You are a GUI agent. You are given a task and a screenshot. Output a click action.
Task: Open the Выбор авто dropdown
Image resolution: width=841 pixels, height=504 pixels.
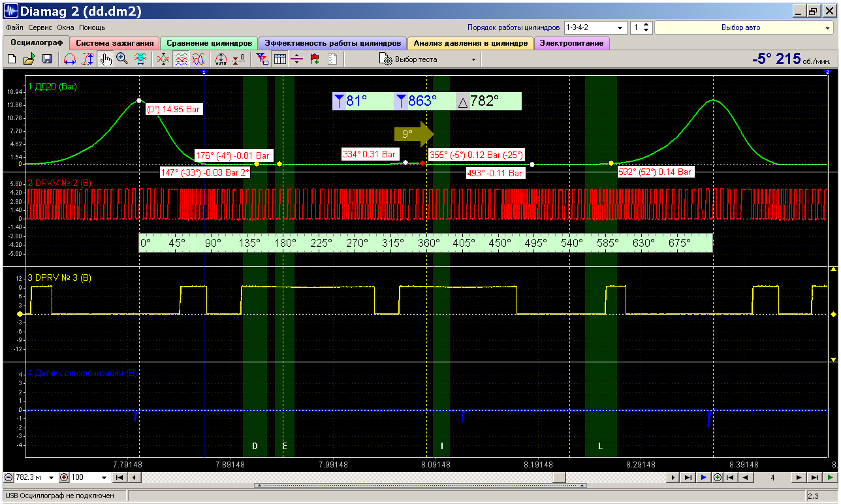tap(744, 27)
